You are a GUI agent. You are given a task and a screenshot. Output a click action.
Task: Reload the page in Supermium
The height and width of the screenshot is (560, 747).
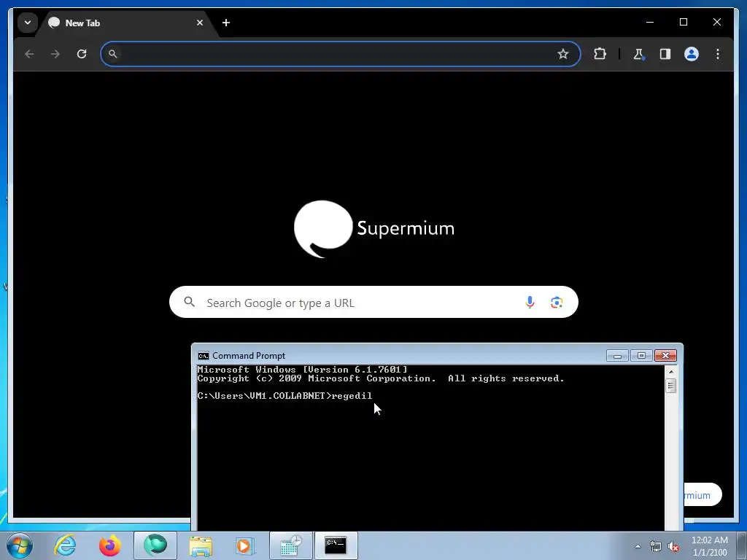82,54
